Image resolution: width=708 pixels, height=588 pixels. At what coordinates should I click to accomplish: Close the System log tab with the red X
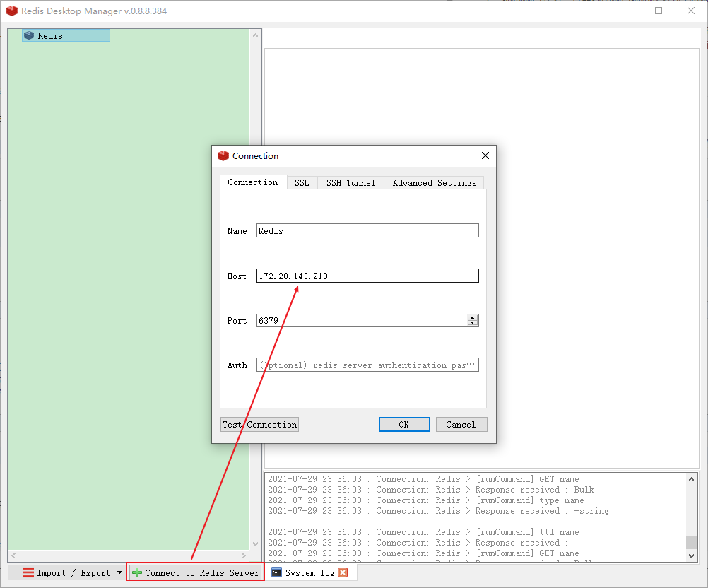click(x=343, y=572)
